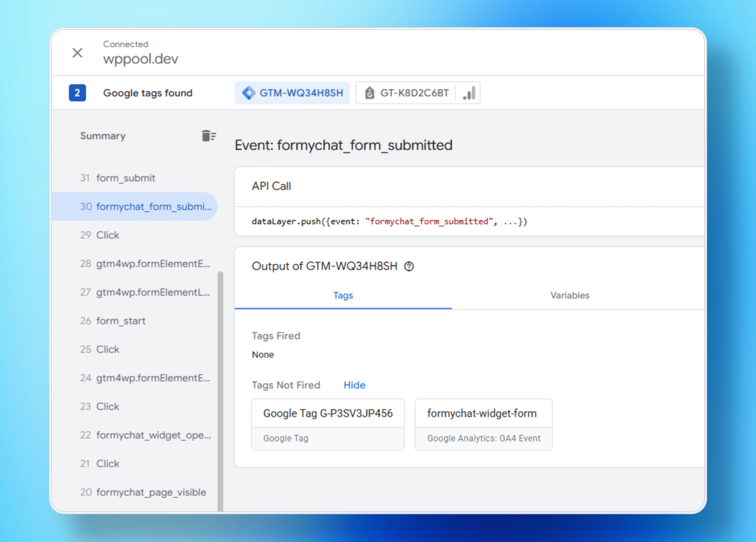Select event 24 gtm4wp.formElementE...

point(134,378)
